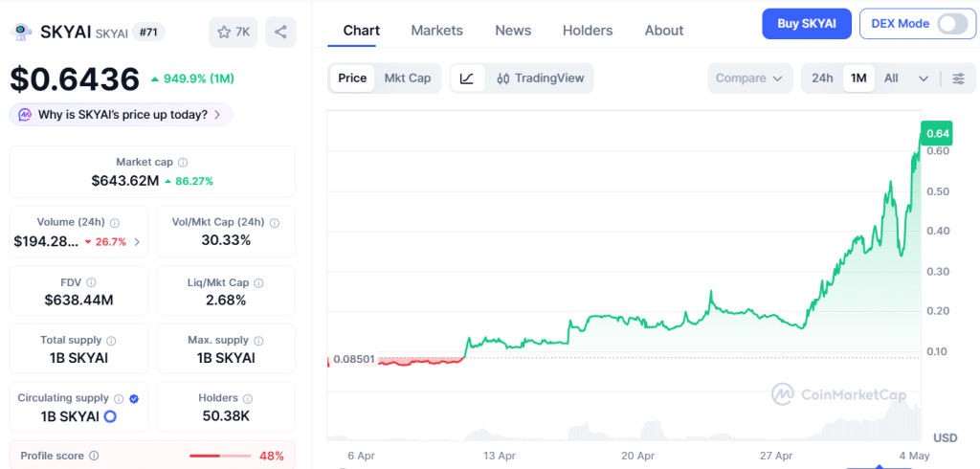Expand more time range options chevron
The height and width of the screenshot is (469, 980).
(924, 78)
